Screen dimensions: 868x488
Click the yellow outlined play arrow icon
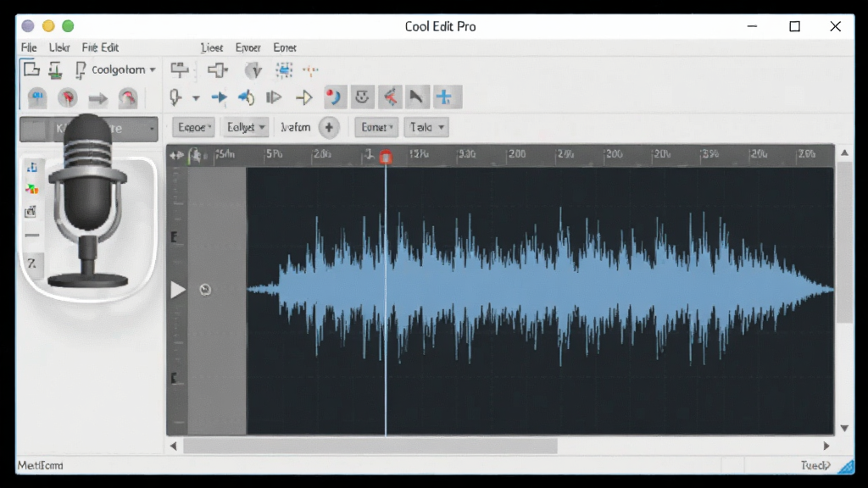pos(304,98)
